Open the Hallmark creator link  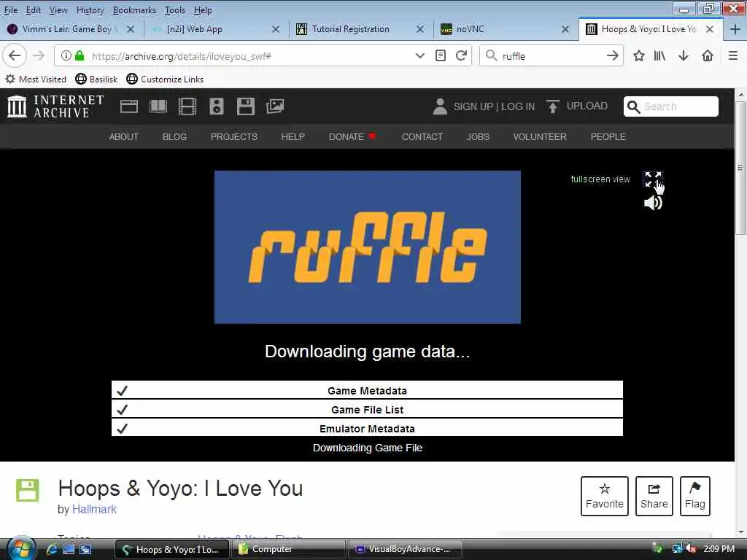tap(94, 509)
